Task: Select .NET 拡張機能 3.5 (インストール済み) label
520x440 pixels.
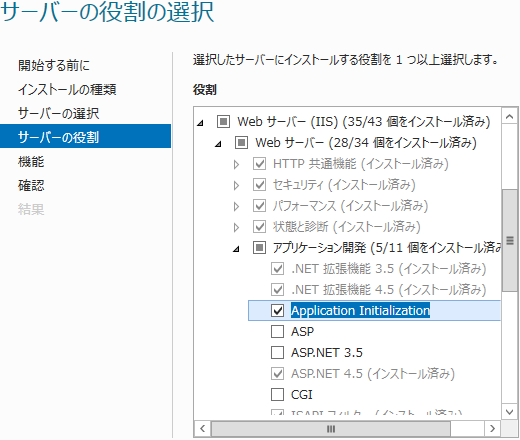Action: pos(389,269)
